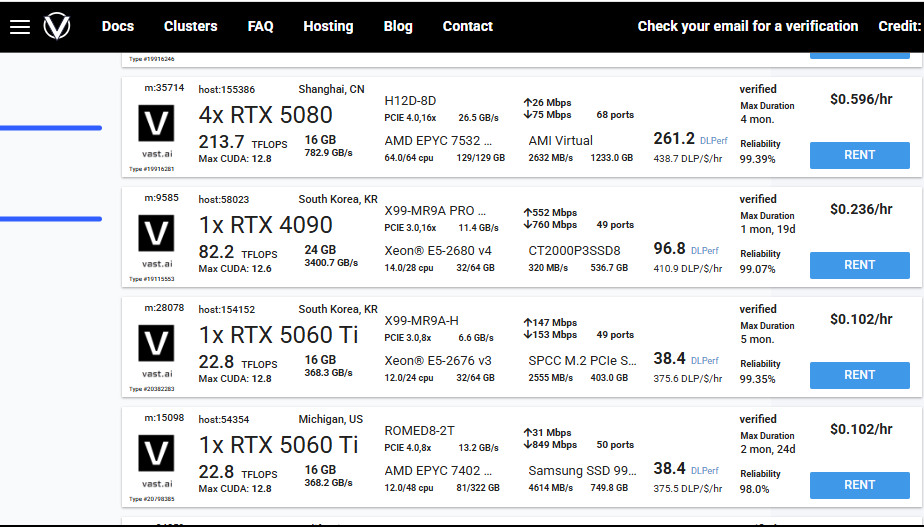924x527 pixels.
Task: Click the email verification notice
Action: coord(748,27)
